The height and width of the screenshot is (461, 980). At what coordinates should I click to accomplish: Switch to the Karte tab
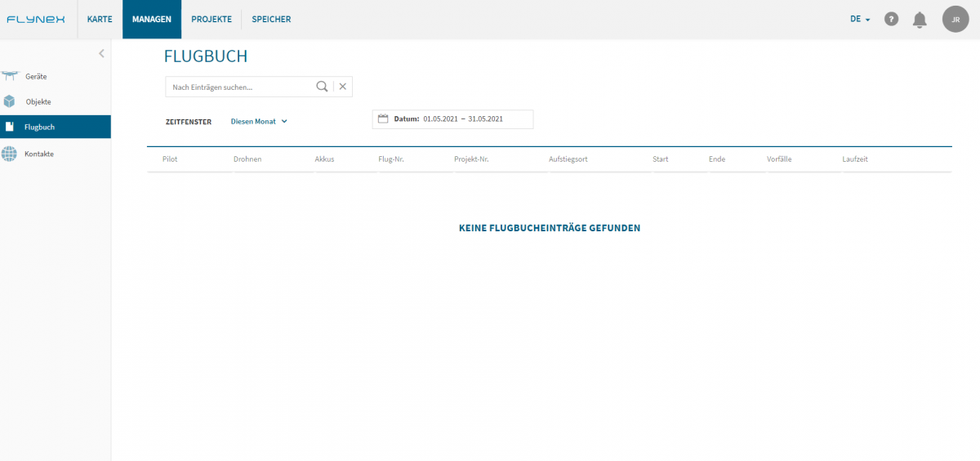pyautogui.click(x=100, y=19)
